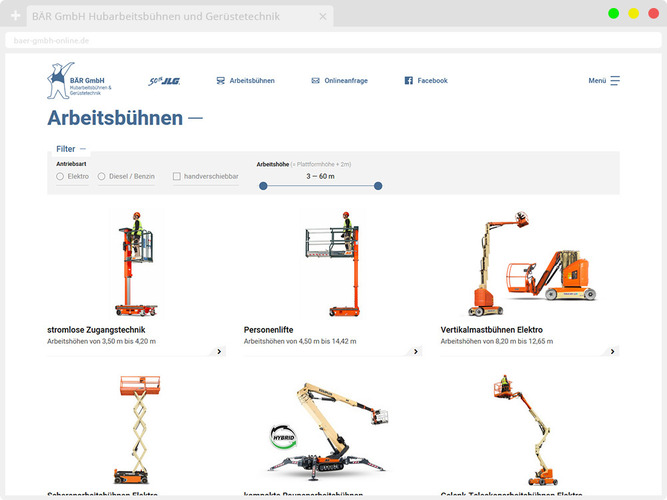Viewport: 667px width, 500px height.
Task: Open the Arbeitsbühnen navigation item
Action: (252, 81)
